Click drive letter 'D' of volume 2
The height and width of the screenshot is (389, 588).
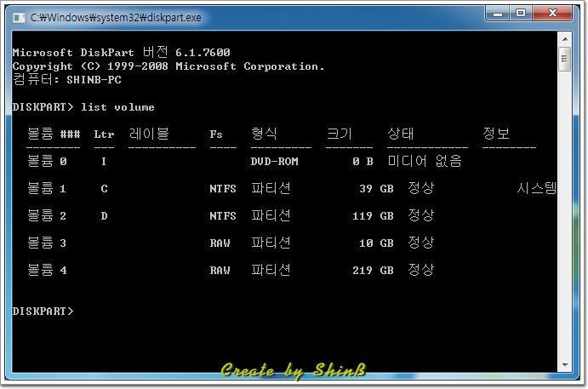click(104, 216)
